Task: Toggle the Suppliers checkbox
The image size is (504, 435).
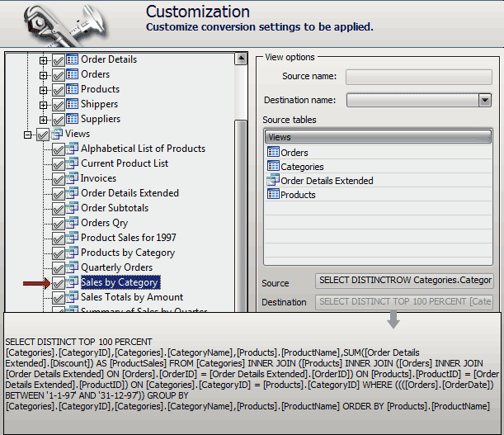Action: click(59, 120)
